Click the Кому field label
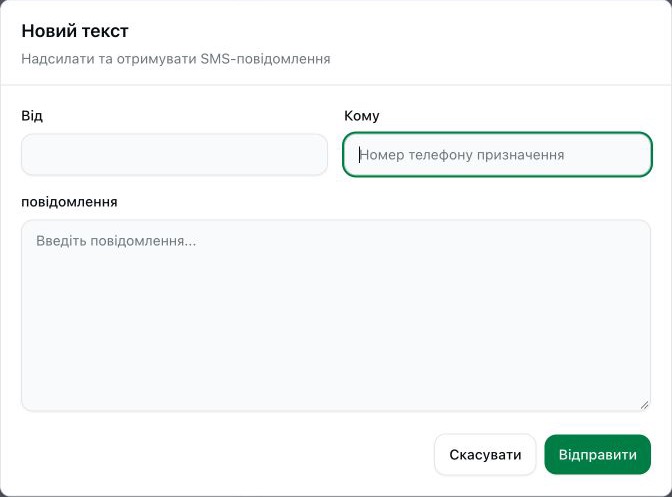The width and height of the screenshot is (672, 497). pyautogui.click(x=362, y=116)
